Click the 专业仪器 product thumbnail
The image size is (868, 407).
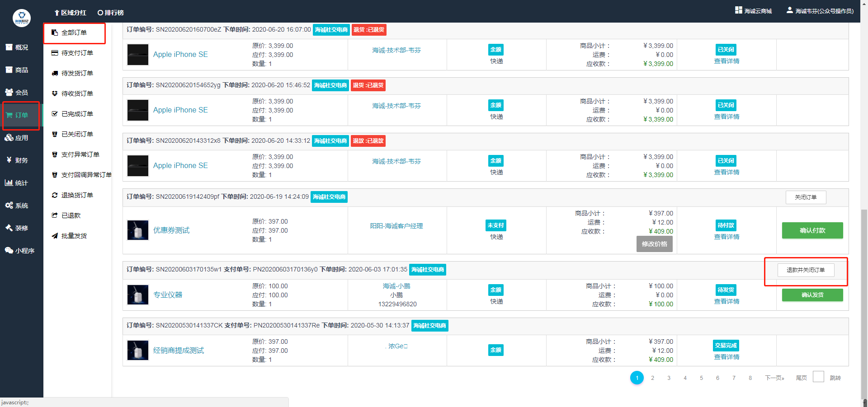tap(138, 295)
